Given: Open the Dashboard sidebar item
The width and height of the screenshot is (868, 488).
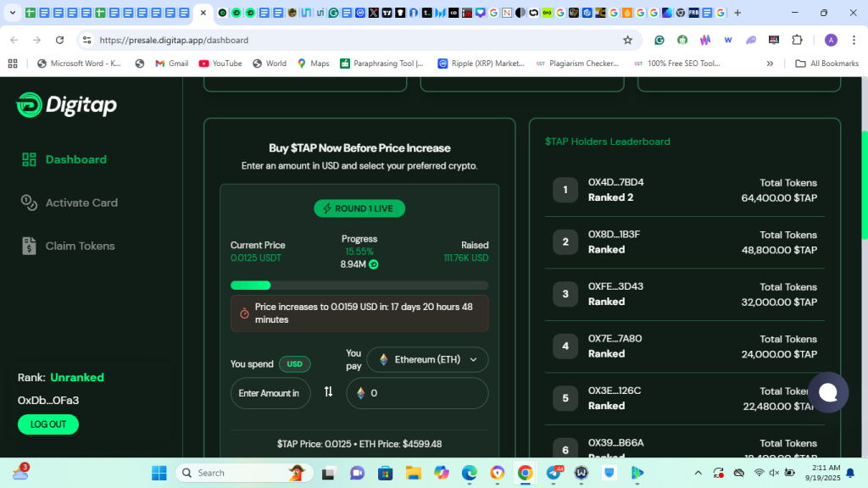Looking at the screenshot, I should pyautogui.click(x=64, y=159).
